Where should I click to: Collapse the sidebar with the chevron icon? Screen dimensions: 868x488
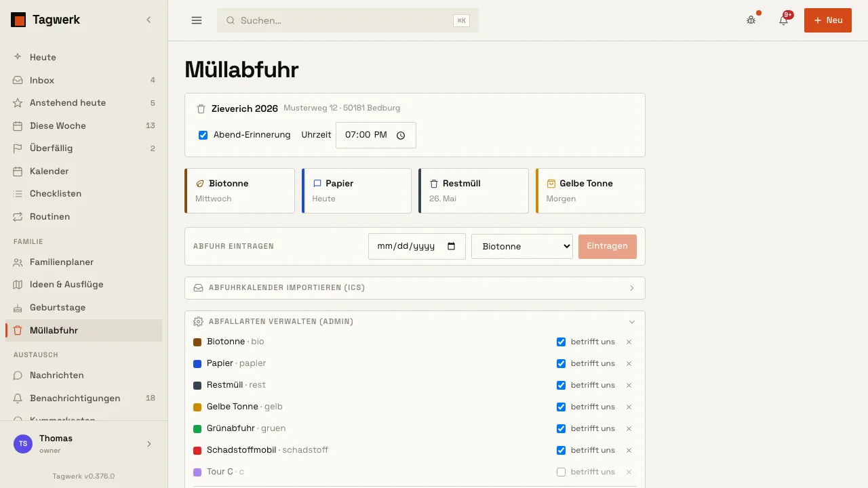click(149, 20)
